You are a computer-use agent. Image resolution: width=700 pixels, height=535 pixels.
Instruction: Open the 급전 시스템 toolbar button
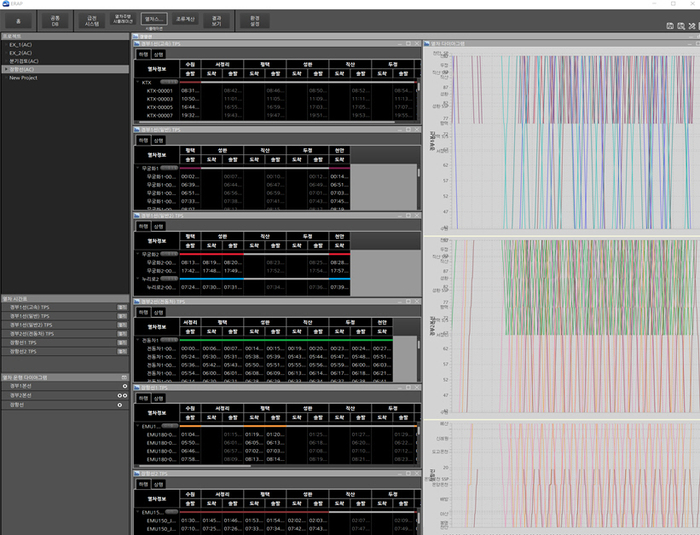tap(92, 19)
